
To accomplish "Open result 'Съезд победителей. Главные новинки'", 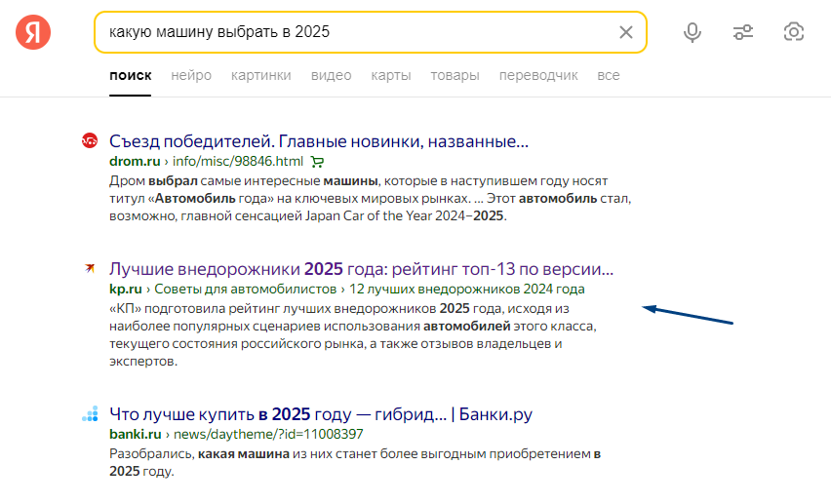I will (319, 141).
